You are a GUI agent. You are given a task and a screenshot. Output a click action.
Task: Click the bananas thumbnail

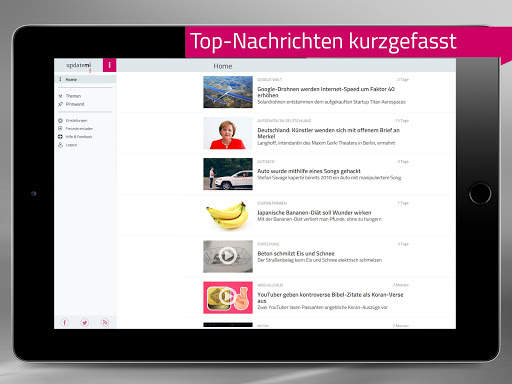tap(228, 215)
